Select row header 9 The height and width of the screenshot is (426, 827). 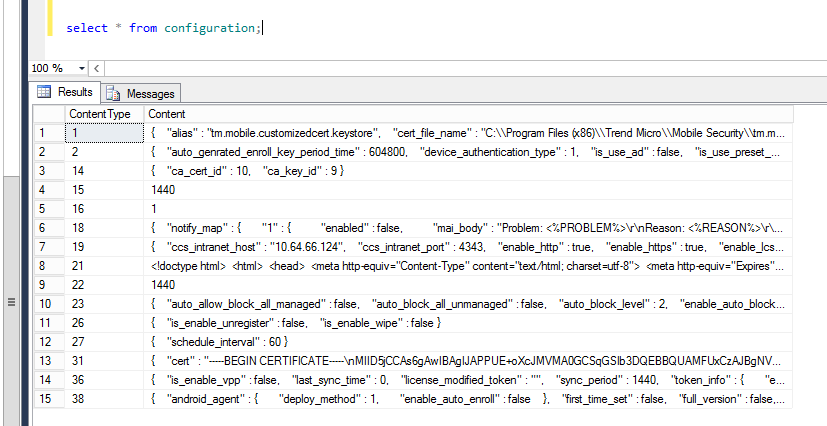[x=50, y=285]
